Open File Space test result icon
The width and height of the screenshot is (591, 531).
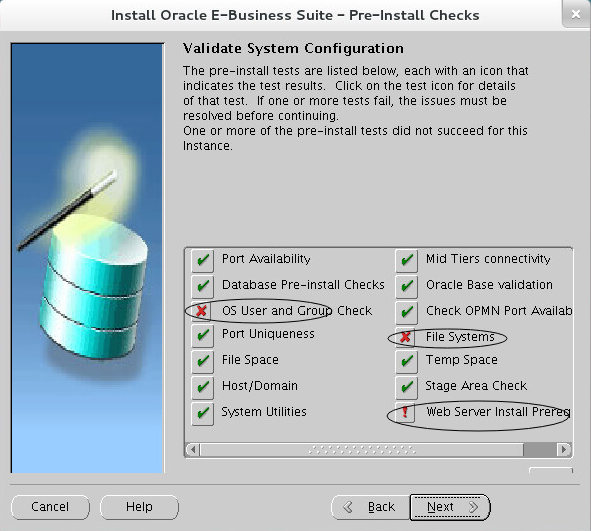pos(202,361)
